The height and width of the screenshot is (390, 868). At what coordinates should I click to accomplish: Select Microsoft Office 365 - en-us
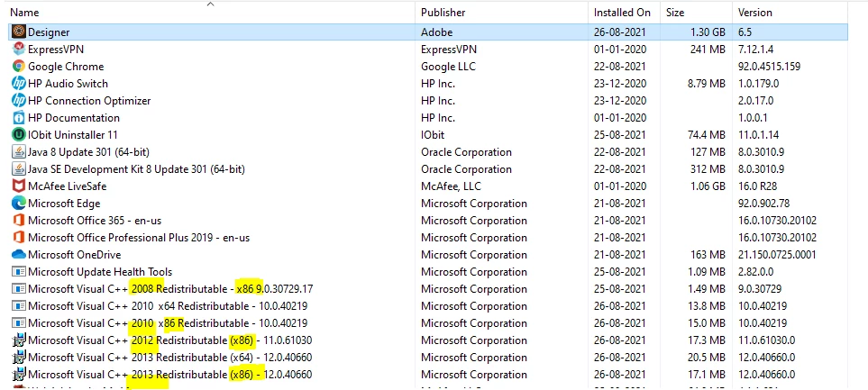(x=95, y=221)
